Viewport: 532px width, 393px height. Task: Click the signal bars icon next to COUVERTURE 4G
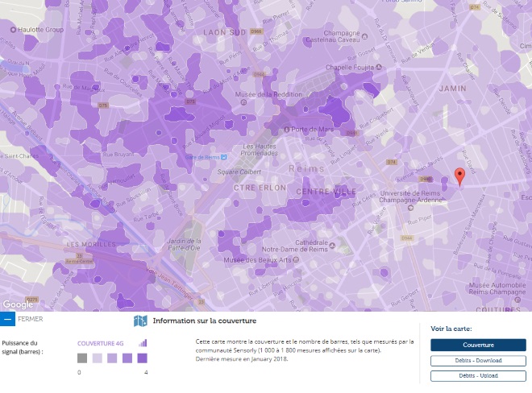pos(143,343)
